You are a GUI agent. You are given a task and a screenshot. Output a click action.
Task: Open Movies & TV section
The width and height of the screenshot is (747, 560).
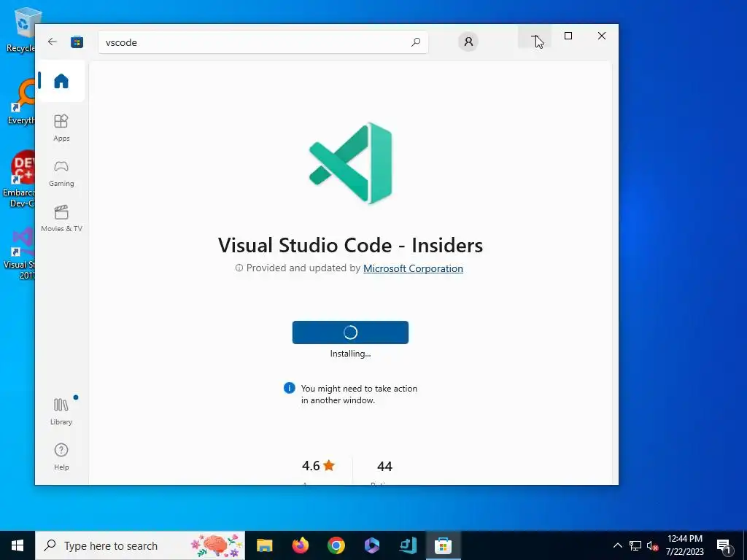pos(61,219)
